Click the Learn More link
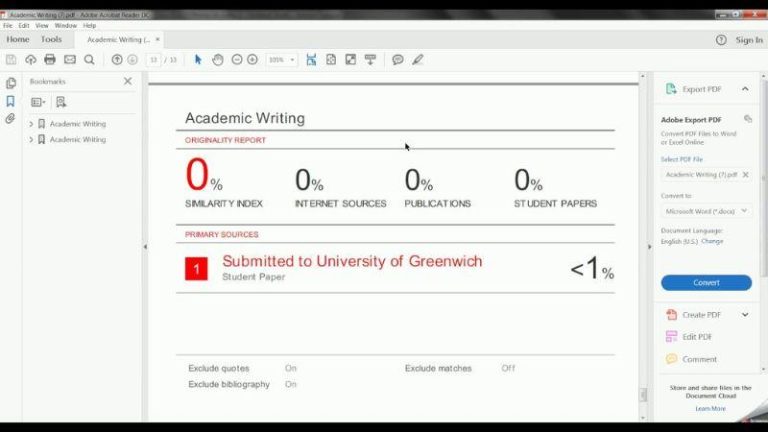 (710, 408)
